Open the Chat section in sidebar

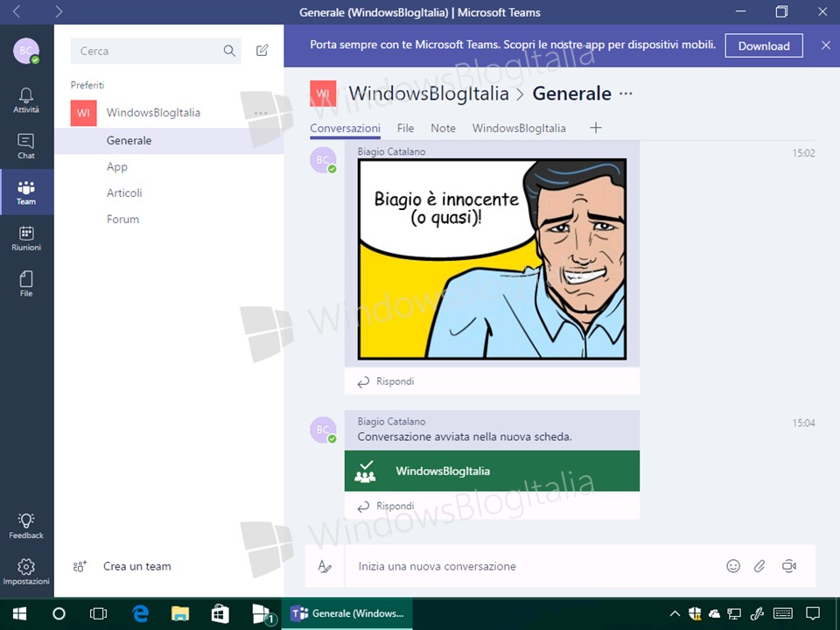point(26,146)
